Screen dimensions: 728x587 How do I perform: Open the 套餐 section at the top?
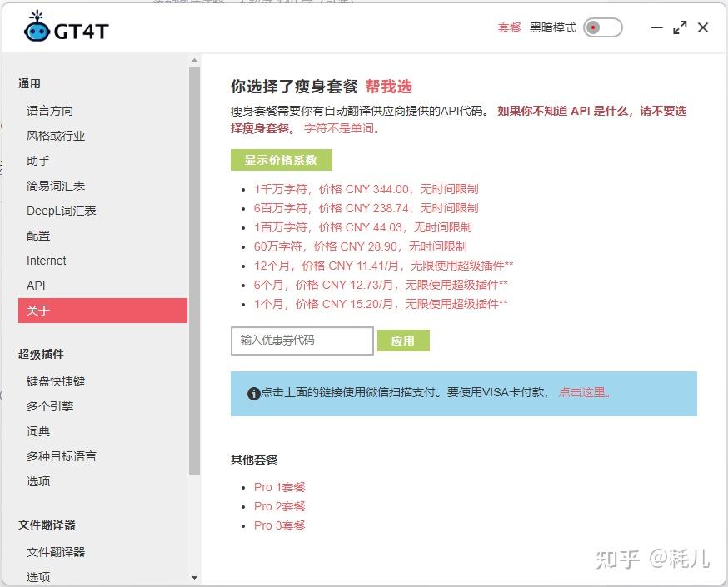[508, 27]
